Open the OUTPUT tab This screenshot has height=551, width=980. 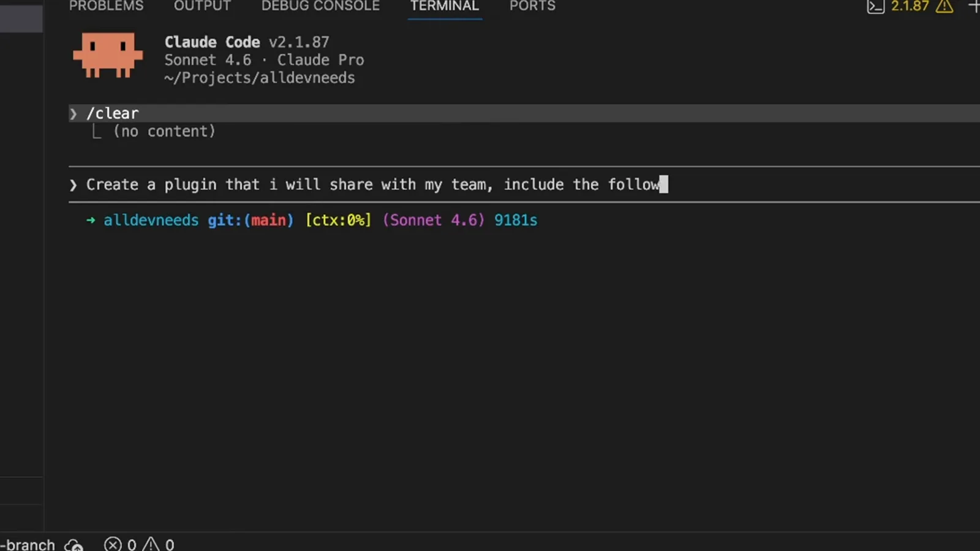[x=202, y=6]
